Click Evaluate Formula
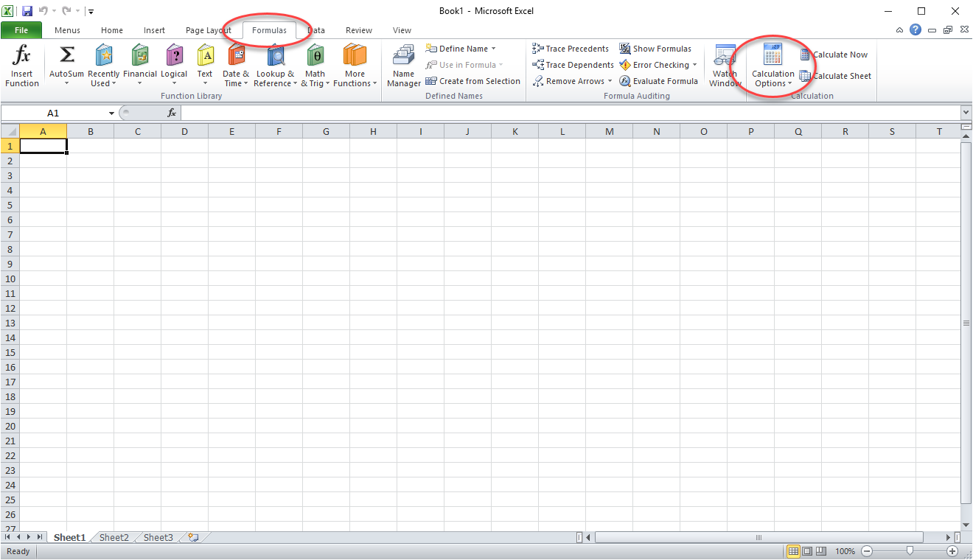This screenshot has height=560, width=973. [x=658, y=81]
